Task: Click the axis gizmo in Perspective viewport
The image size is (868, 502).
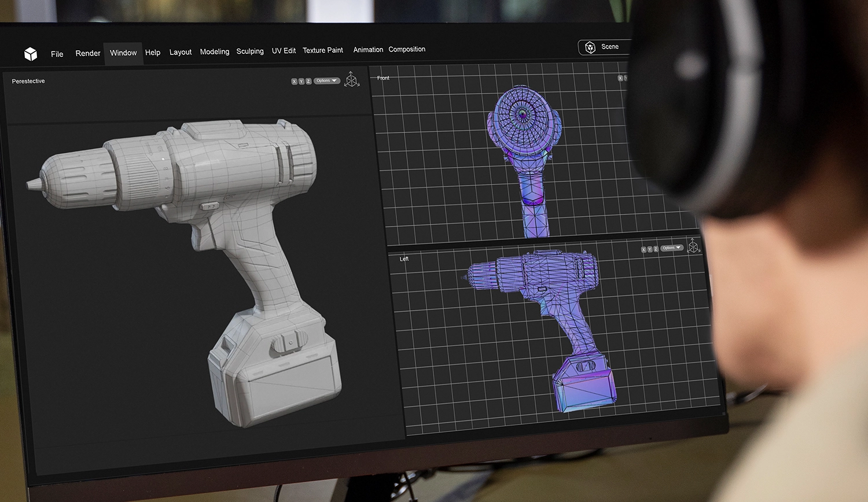Action: pyautogui.click(x=352, y=80)
